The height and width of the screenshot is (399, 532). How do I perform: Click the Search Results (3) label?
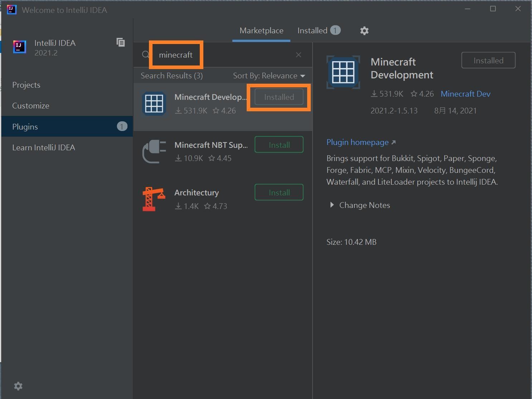171,76
